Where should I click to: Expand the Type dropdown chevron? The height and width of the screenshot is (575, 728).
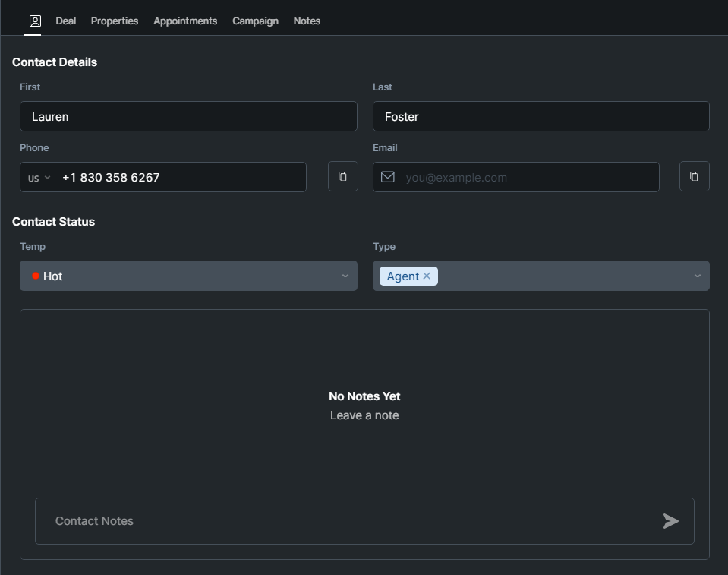[697, 276]
